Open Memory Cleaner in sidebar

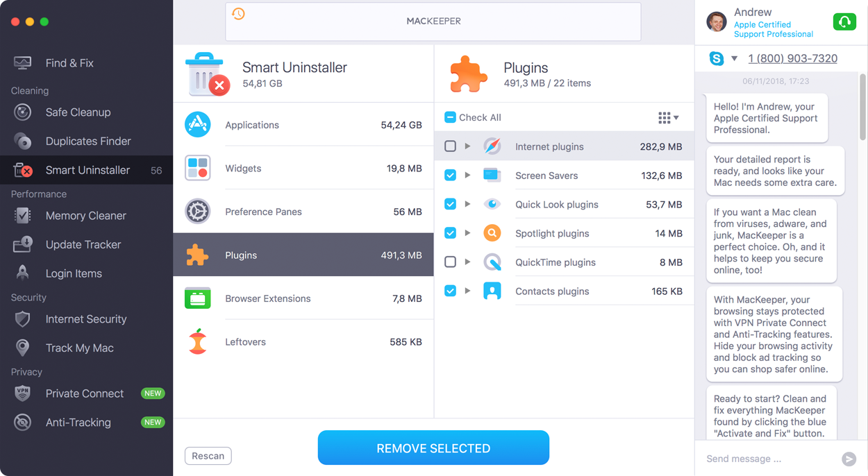point(86,216)
